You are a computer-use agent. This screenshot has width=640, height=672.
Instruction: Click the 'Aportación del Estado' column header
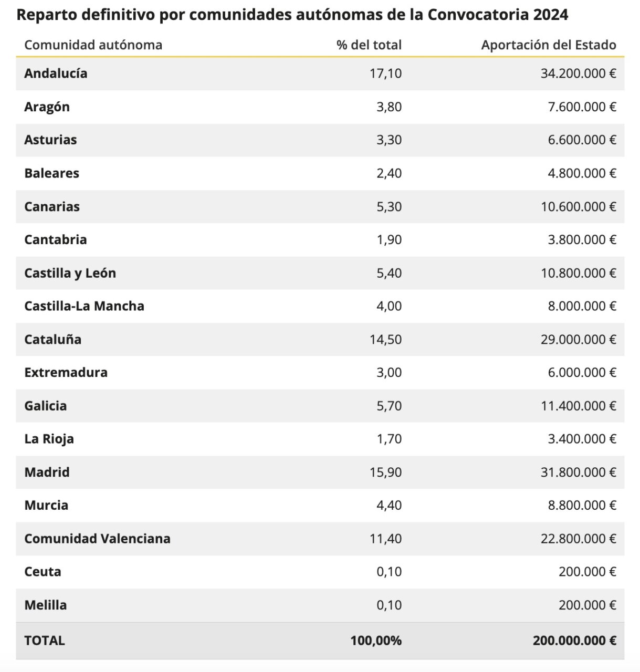pyautogui.click(x=548, y=45)
